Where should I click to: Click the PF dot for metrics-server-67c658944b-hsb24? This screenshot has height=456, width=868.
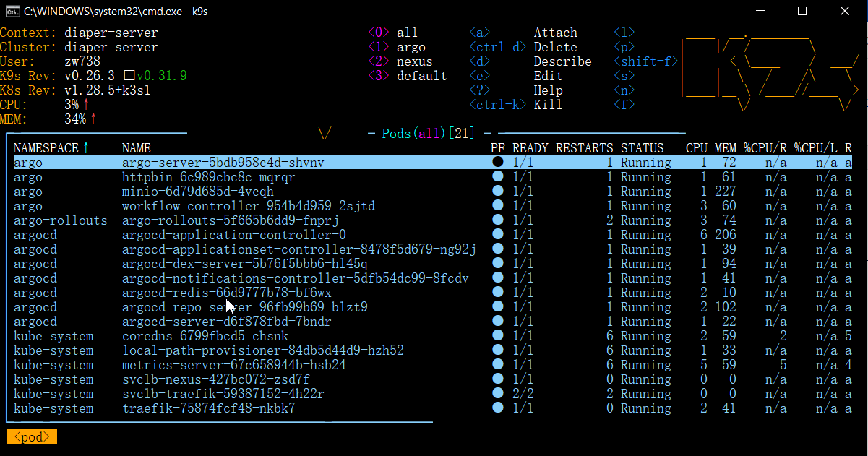[497, 365]
